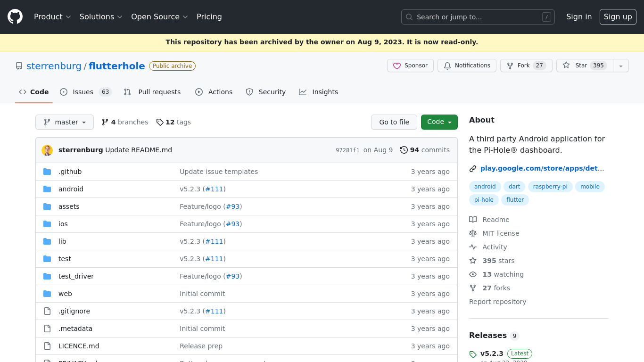644x362 pixels.
Task: View the 13 watching link
Action: pos(496,274)
